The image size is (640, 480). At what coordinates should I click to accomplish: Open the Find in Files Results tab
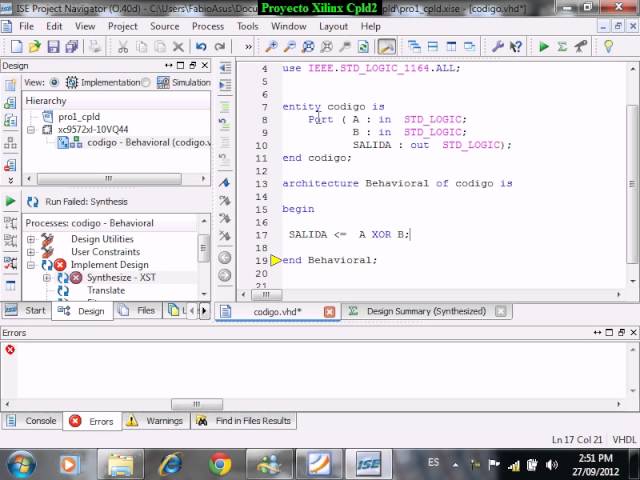coord(244,421)
